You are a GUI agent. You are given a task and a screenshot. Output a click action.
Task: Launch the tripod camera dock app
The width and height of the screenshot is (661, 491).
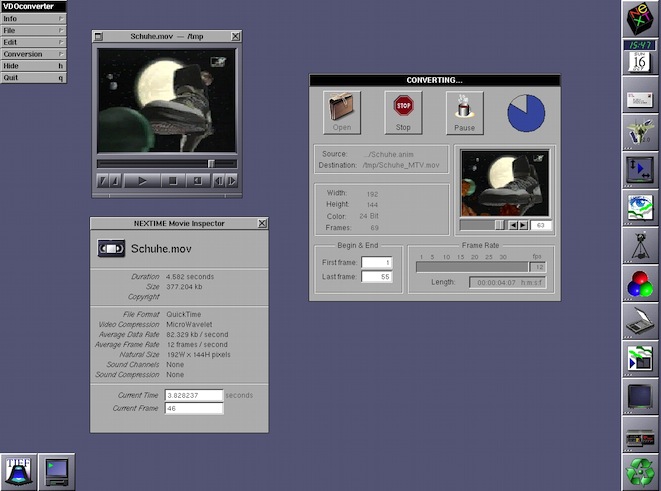640,245
